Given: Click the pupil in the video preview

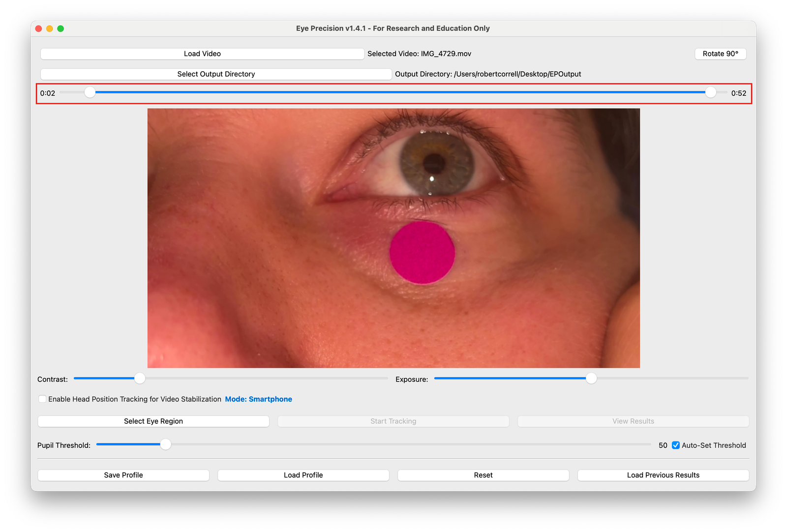Looking at the screenshot, I should 434,162.
